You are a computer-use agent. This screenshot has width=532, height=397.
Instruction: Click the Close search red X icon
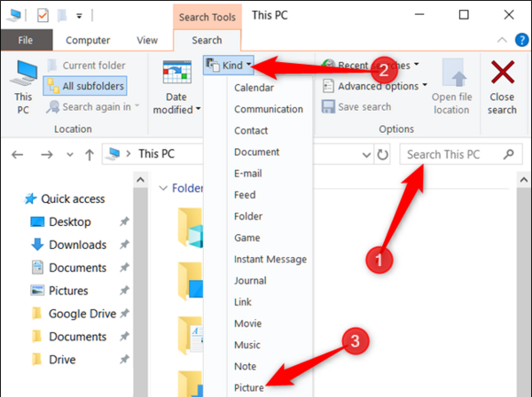(503, 72)
